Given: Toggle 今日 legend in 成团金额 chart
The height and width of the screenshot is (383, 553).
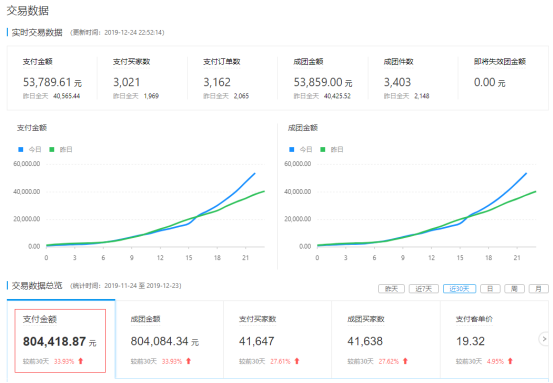Looking at the screenshot, I should point(301,150).
